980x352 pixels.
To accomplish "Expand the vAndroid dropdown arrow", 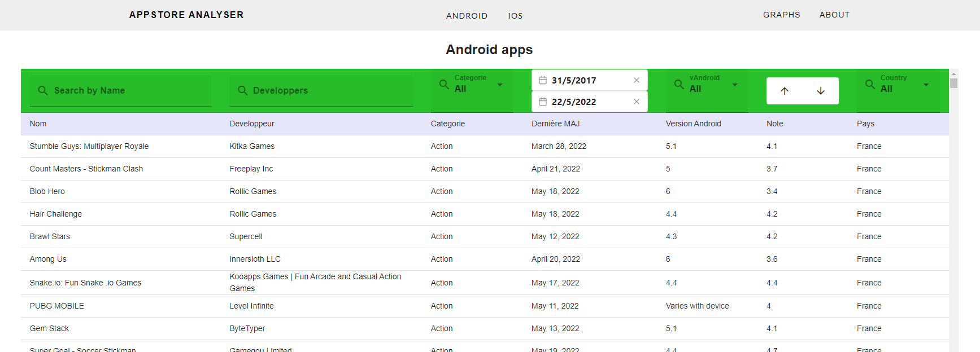I will [x=735, y=85].
